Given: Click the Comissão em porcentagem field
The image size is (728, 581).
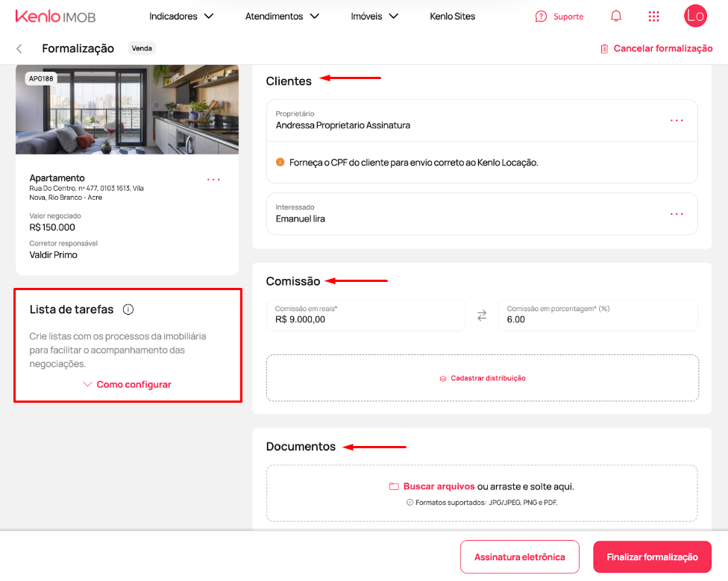Looking at the screenshot, I should [x=597, y=315].
